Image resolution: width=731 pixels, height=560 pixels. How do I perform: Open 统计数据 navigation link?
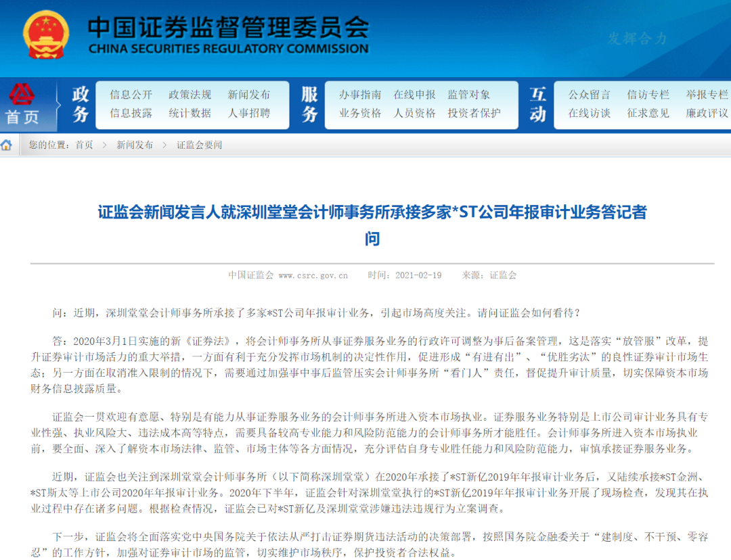190,113
